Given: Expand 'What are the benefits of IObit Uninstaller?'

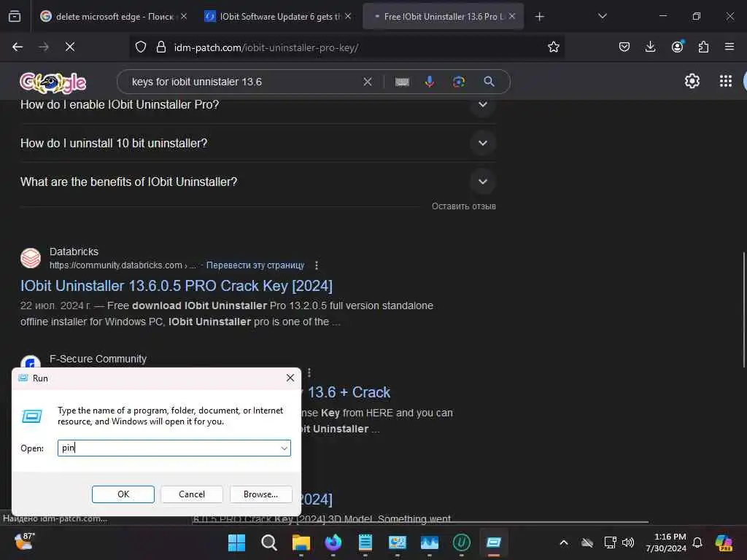Looking at the screenshot, I should 258,182.
